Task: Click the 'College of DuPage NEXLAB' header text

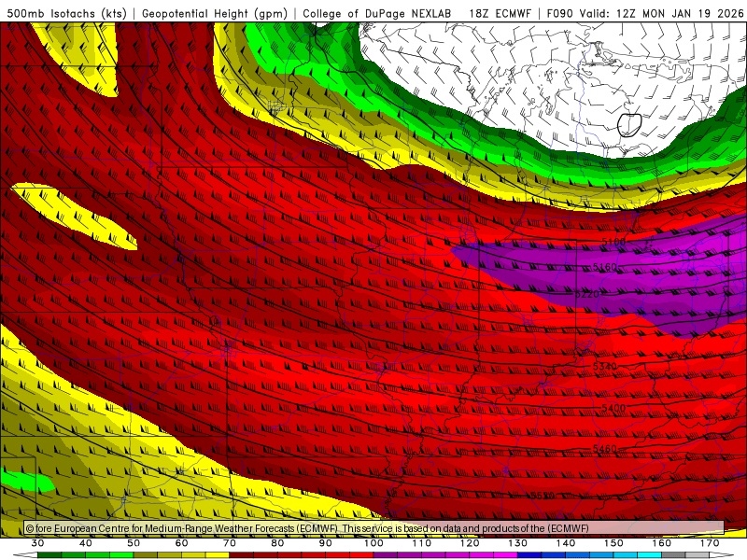Action: [377, 13]
